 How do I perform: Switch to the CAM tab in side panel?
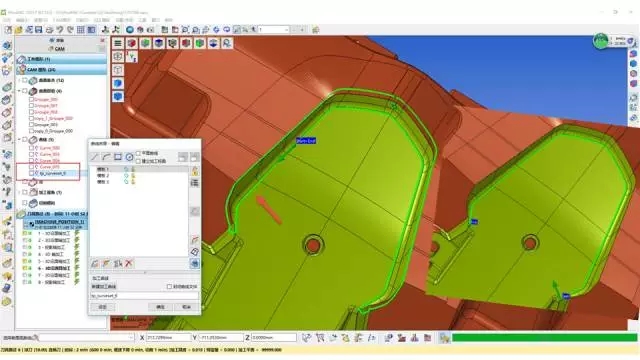pyautogui.click(x=57, y=49)
